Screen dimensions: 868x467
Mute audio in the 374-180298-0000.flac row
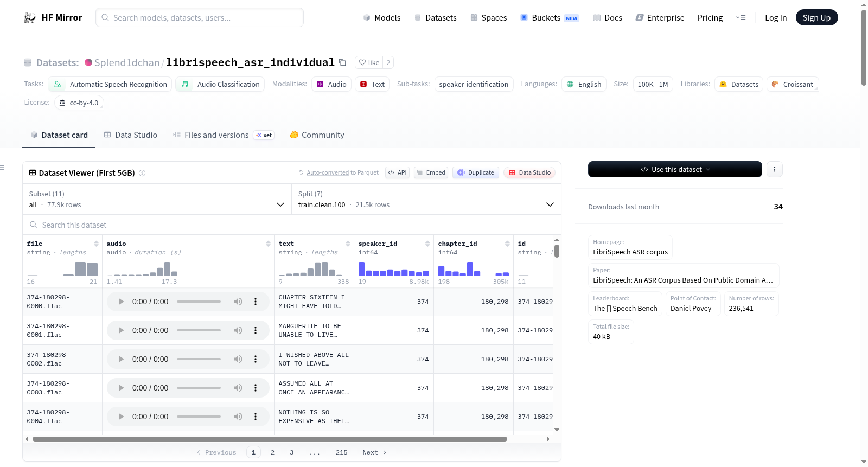pos(238,302)
